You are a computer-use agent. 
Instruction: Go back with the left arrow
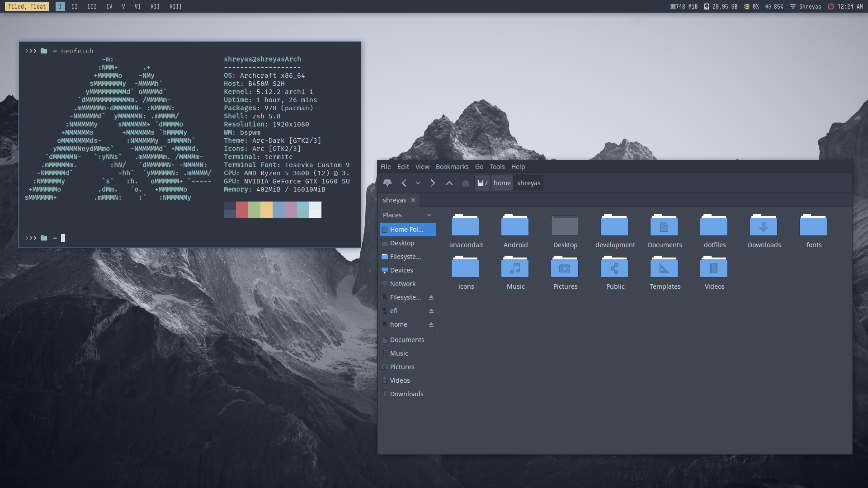404,183
